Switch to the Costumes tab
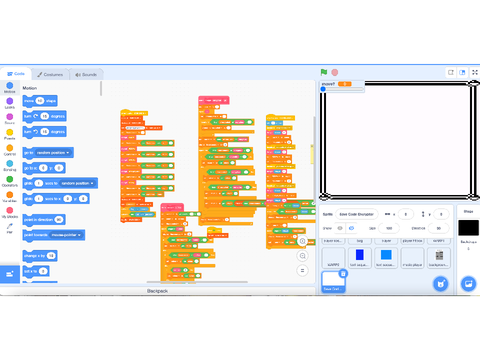 pyautogui.click(x=50, y=74)
